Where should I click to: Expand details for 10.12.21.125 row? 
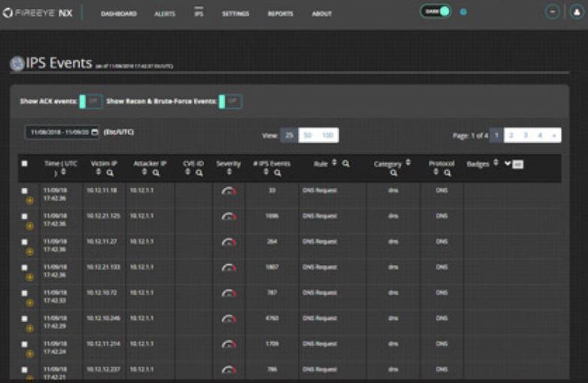click(x=29, y=226)
